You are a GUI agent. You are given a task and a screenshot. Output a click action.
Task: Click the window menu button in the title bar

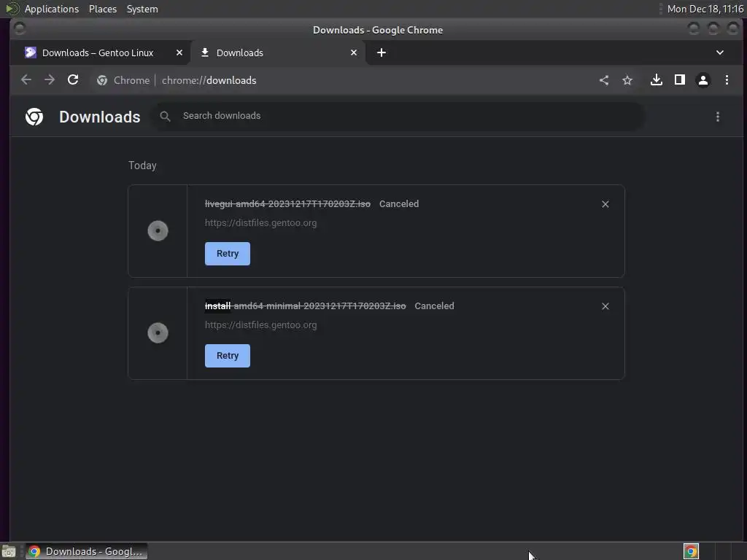[x=20, y=29]
